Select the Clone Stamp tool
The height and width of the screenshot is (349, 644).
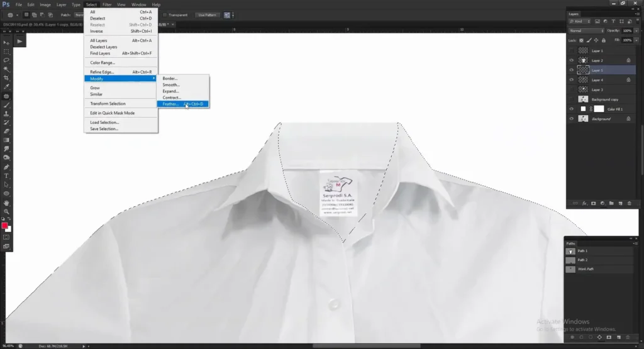(x=6, y=114)
